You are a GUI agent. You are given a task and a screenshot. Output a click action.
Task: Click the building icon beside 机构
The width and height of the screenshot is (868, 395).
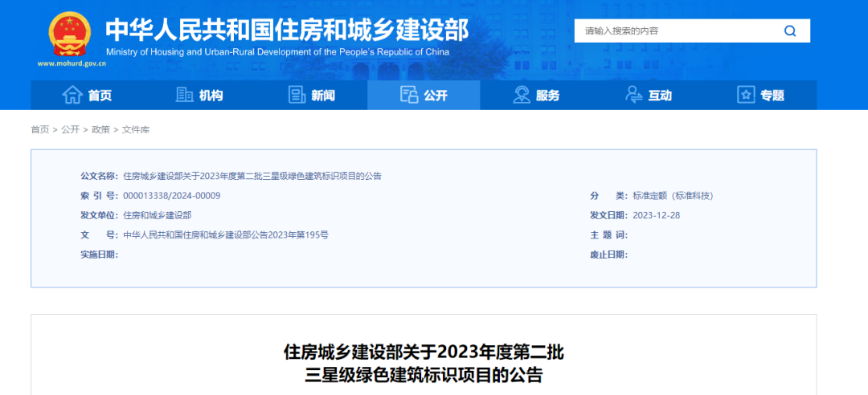(184, 96)
